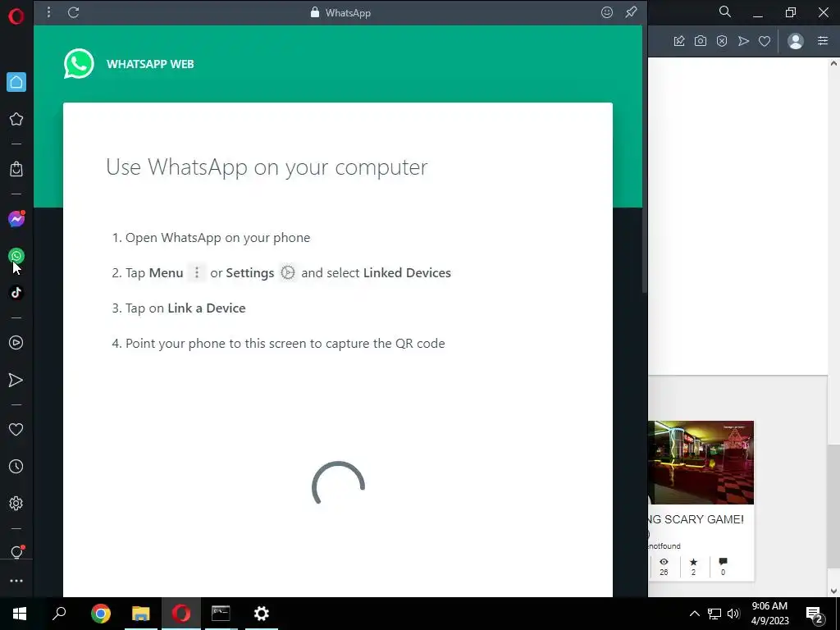The image size is (840, 630).
Task: Click the Opera logo menu button
Action: coord(16,16)
